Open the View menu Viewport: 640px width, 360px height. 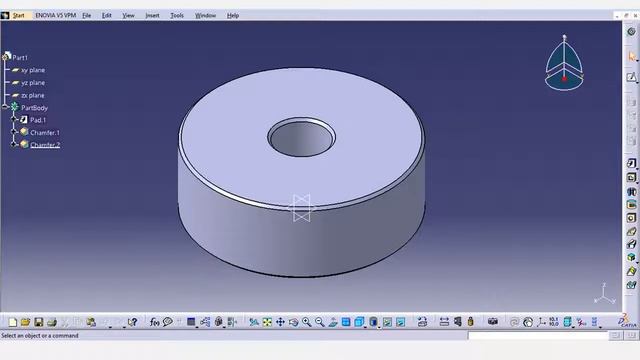coord(128,16)
